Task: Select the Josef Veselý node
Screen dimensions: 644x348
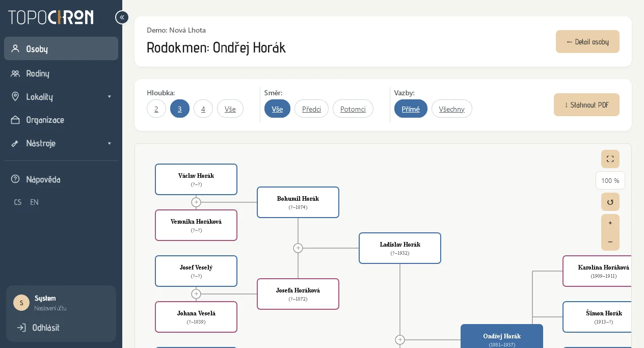Action: 196,271
